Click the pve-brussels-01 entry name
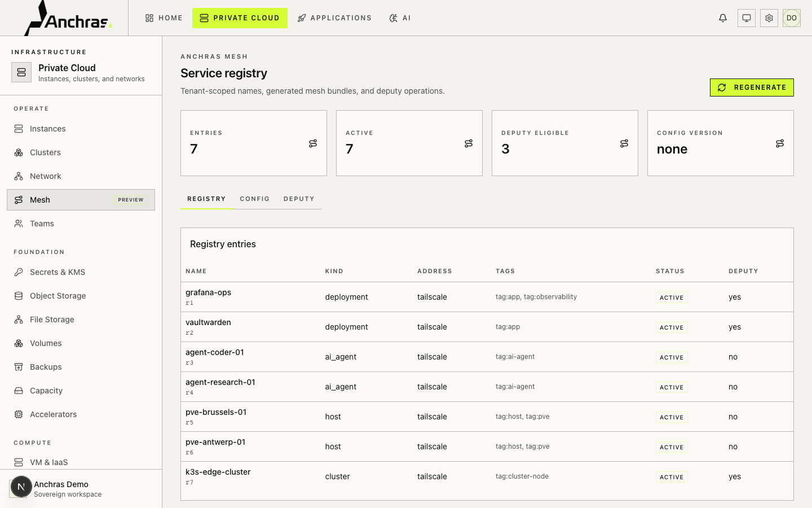Viewport: 812px width, 508px height. pyautogui.click(x=216, y=412)
